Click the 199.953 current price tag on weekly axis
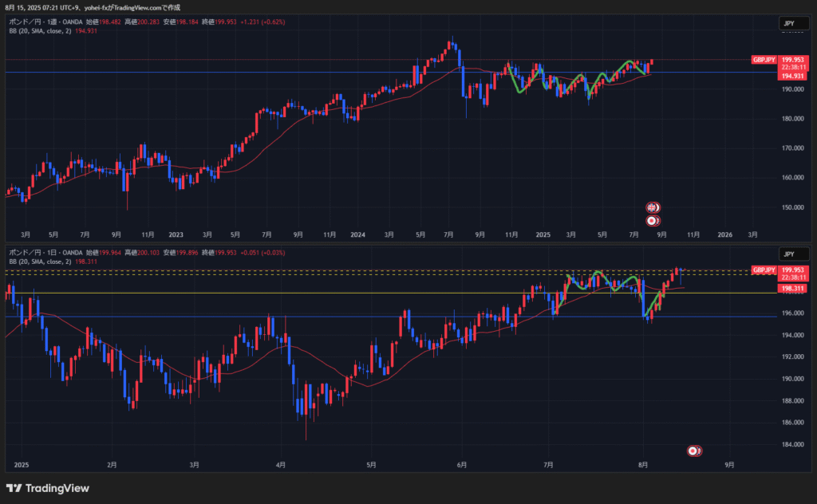The height and width of the screenshot is (504, 817). tap(794, 60)
